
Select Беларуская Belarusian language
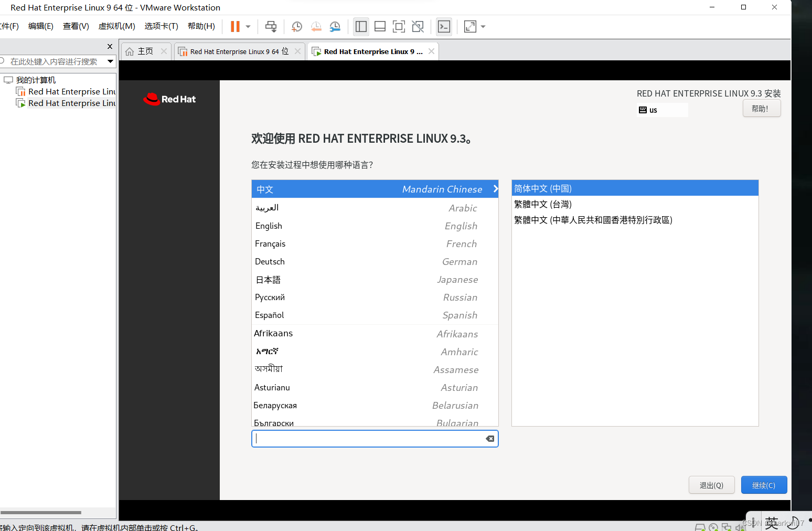click(x=375, y=405)
